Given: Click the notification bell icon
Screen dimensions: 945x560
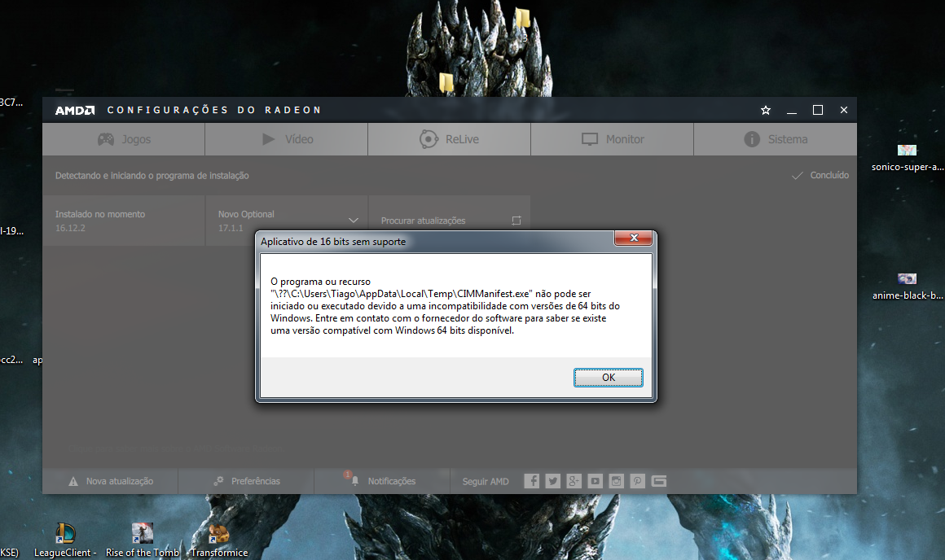Looking at the screenshot, I should (x=355, y=481).
